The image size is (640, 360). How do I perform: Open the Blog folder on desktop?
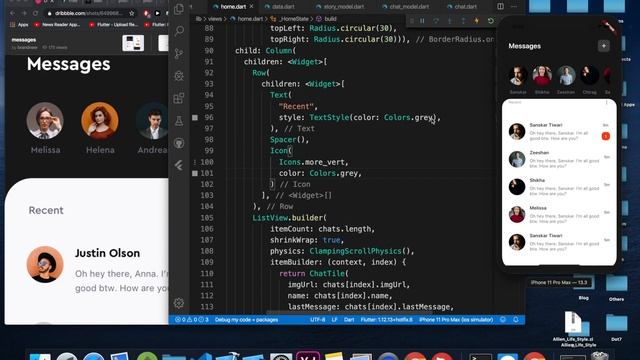point(584,287)
